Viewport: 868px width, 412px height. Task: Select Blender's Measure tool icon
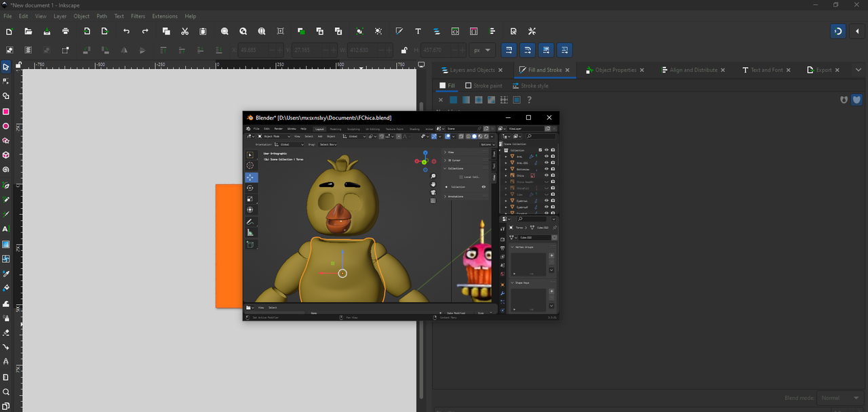point(250,232)
